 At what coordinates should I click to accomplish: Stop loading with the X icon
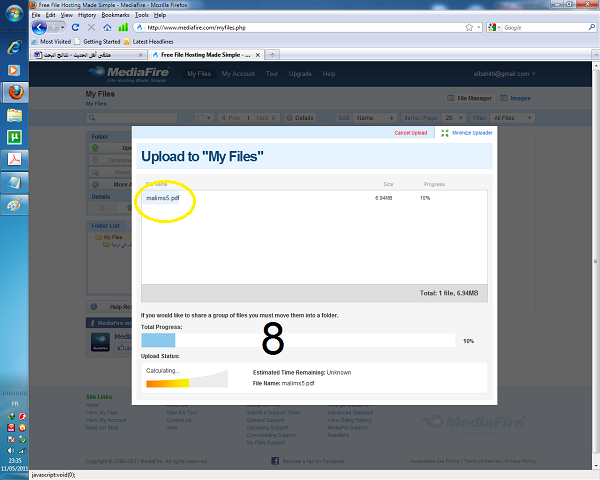tap(91, 28)
